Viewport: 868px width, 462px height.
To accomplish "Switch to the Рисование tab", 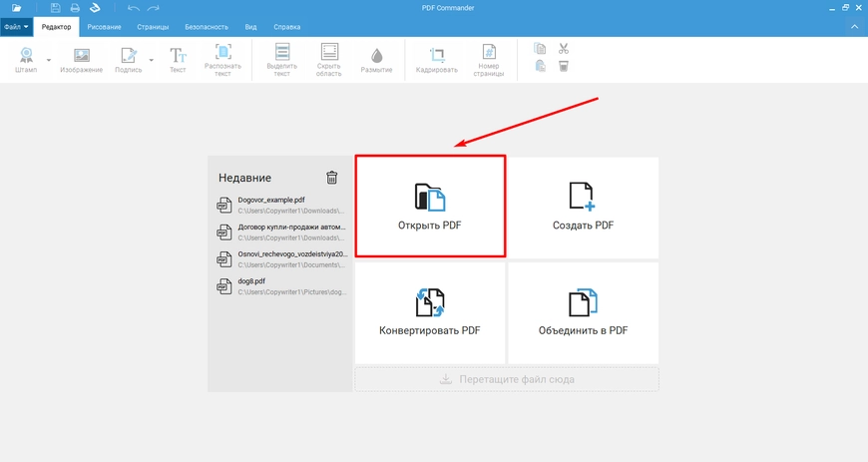I will (104, 27).
